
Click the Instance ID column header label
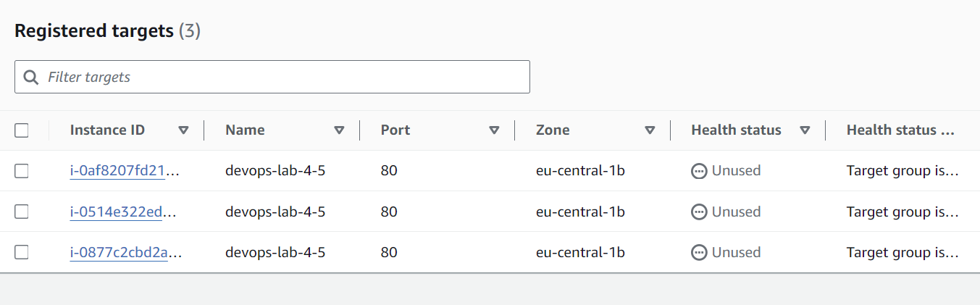tap(107, 130)
